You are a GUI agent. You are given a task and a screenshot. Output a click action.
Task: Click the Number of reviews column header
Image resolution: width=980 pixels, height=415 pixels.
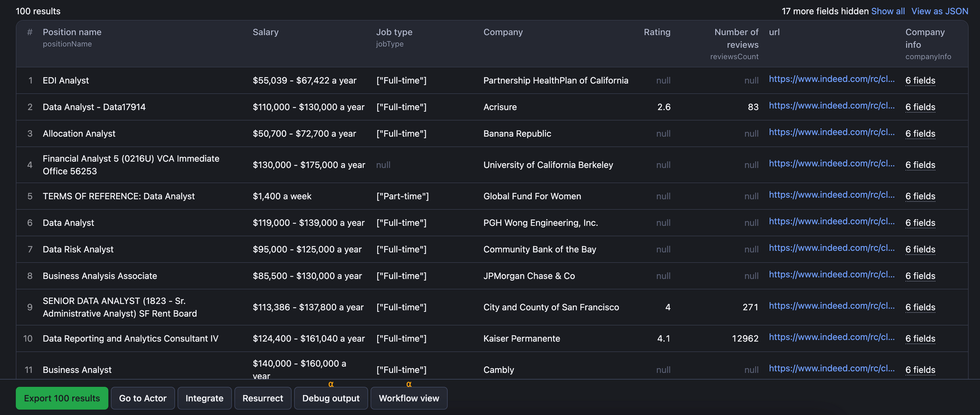(x=736, y=38)
